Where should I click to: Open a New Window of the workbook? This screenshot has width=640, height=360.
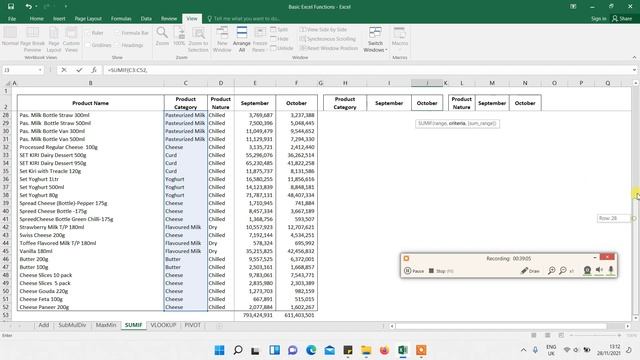(222, 40)
